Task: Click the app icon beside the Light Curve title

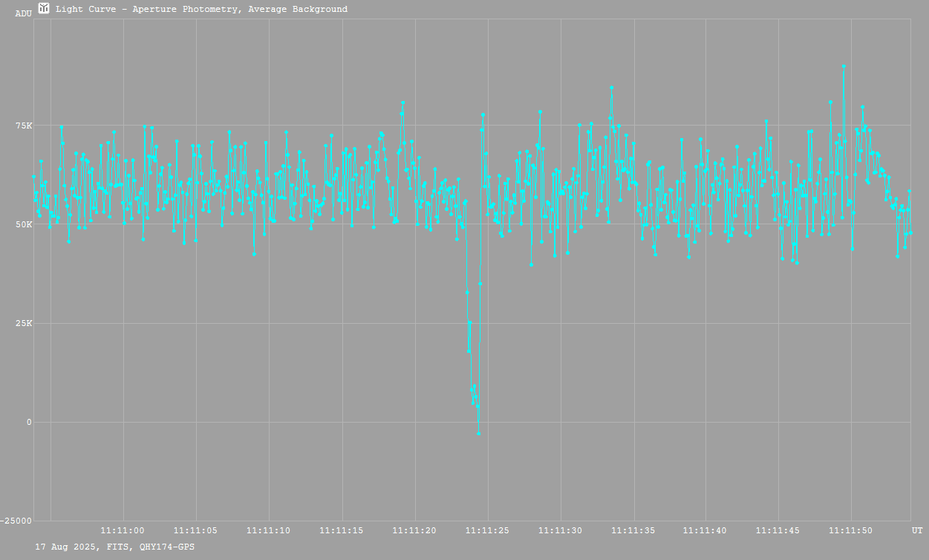Action: click(x=44, y=8)
